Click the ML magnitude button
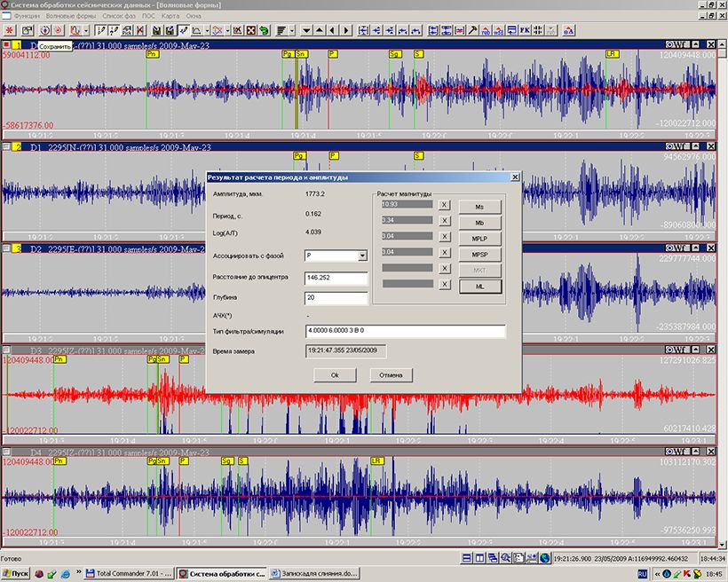This screenshot has width=728, height=582. [479, 286]
